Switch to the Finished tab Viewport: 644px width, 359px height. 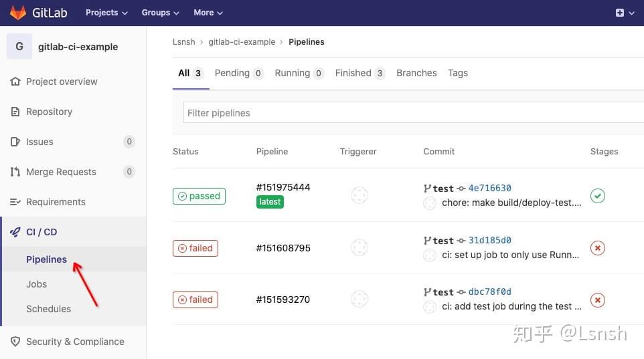click(359, 73)
